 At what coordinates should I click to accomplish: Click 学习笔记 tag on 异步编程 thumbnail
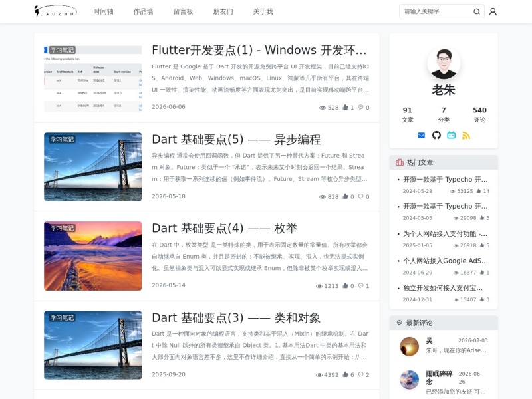coord(62,139)
